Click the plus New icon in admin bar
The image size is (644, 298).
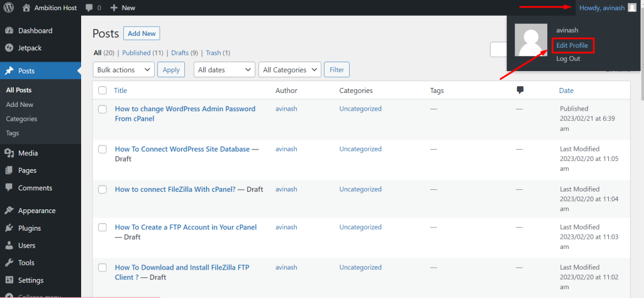(x=114, y=8)
